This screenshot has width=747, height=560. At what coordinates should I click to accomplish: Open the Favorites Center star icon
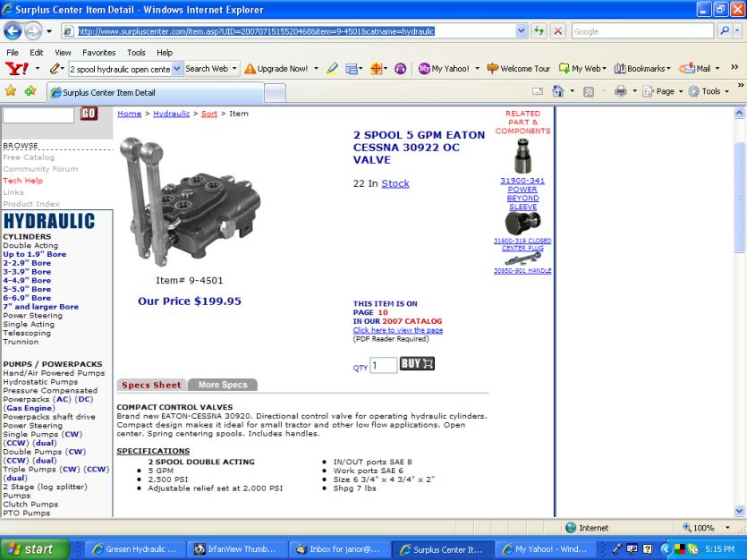coord(11,91)
